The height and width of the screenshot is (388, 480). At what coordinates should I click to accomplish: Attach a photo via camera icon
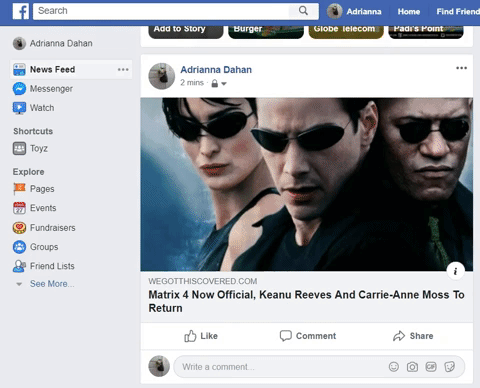[x=412, y=367]
